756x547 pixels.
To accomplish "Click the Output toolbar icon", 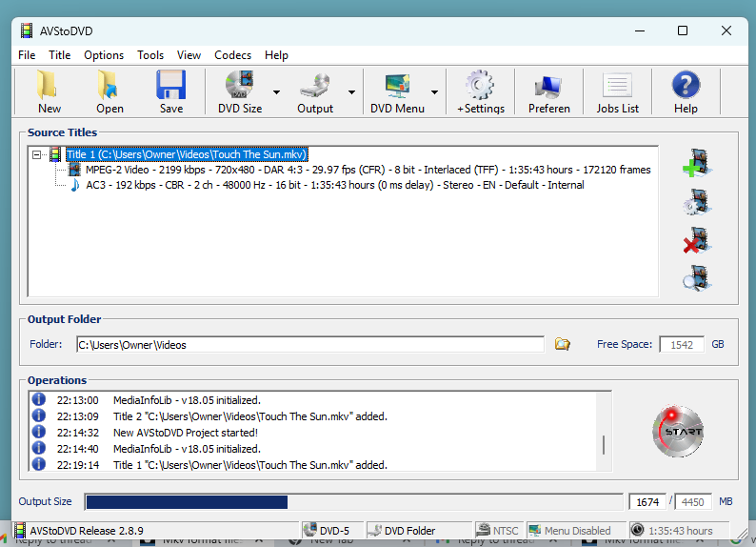I will click(315, 86).
